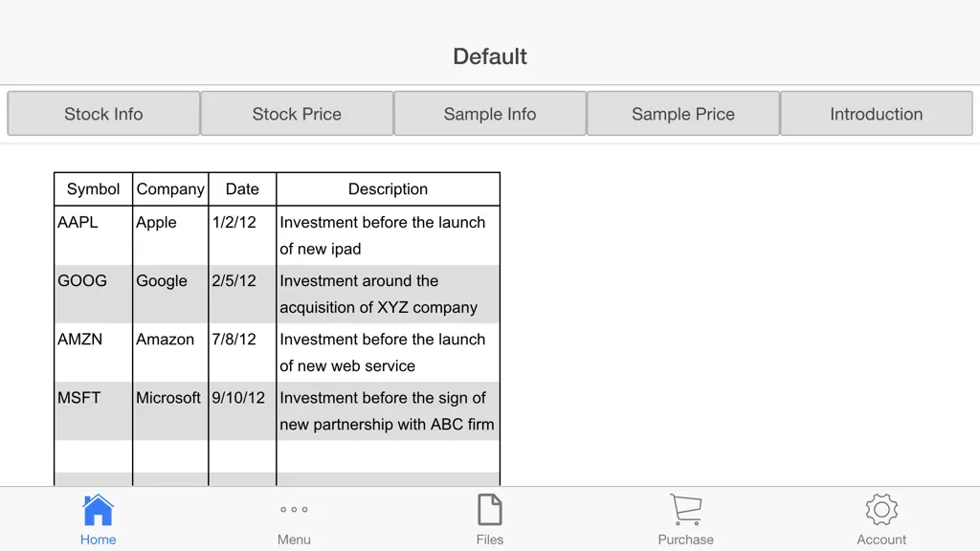Click the Date column header
Viewport: 980px width, 551px height.
(242, 189)
